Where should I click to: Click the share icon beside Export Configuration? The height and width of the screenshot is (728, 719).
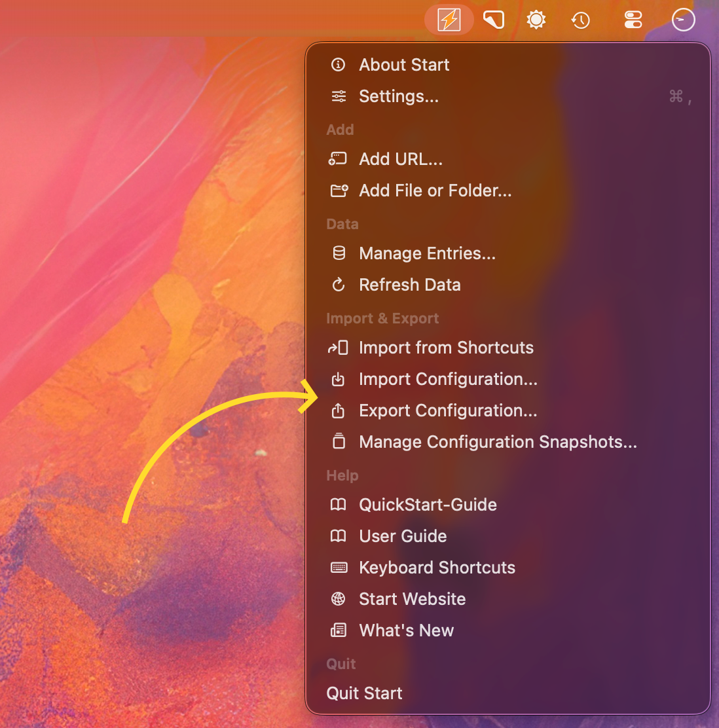pyautogui.click(x=338, y=410)
